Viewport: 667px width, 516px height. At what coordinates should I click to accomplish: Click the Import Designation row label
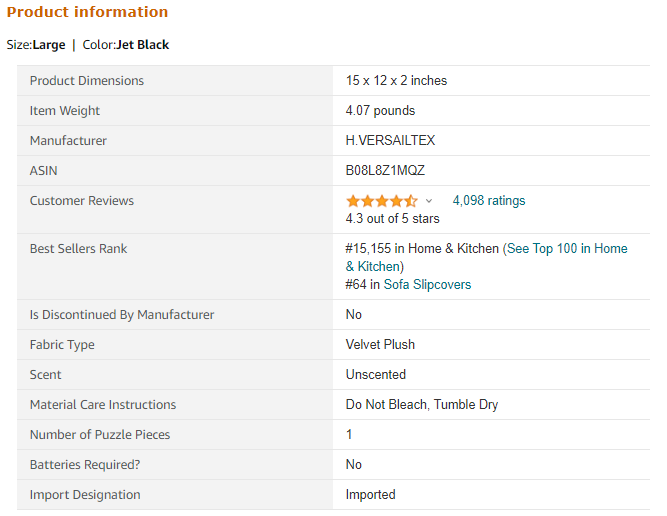(85, 495)
